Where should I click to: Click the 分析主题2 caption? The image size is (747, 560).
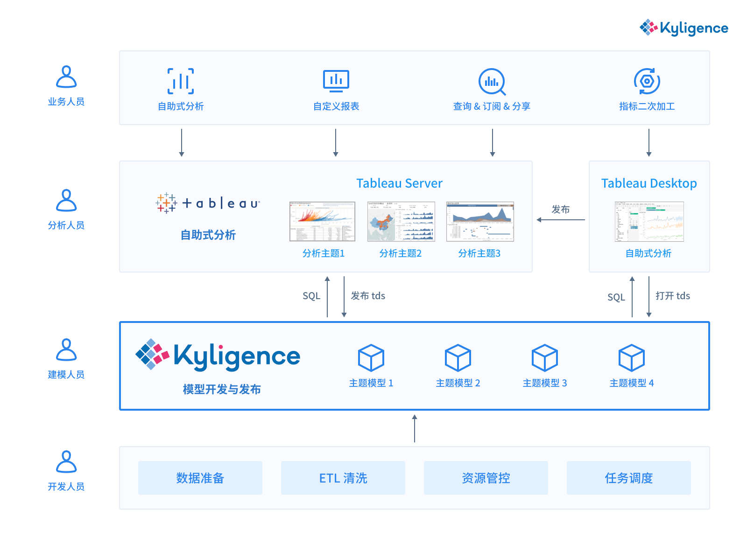[x=401, y=253]
